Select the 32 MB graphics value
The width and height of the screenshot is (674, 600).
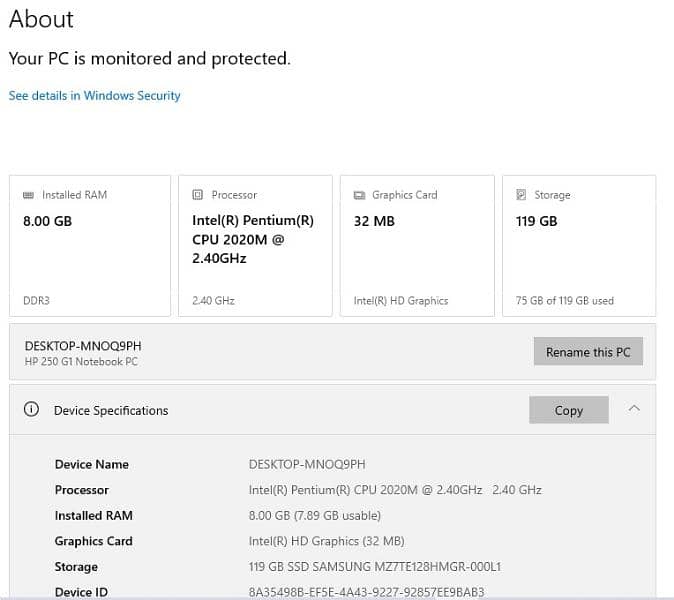click(x=374, y=221)
